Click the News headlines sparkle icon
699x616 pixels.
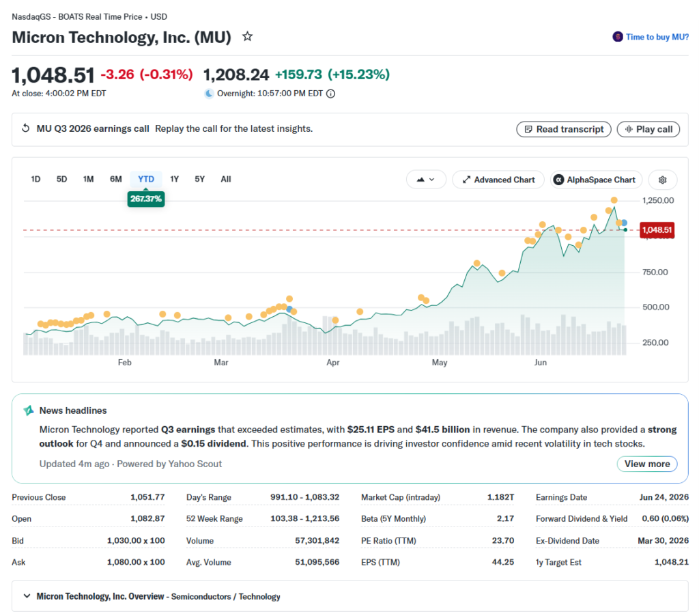[x=29, y=410]
